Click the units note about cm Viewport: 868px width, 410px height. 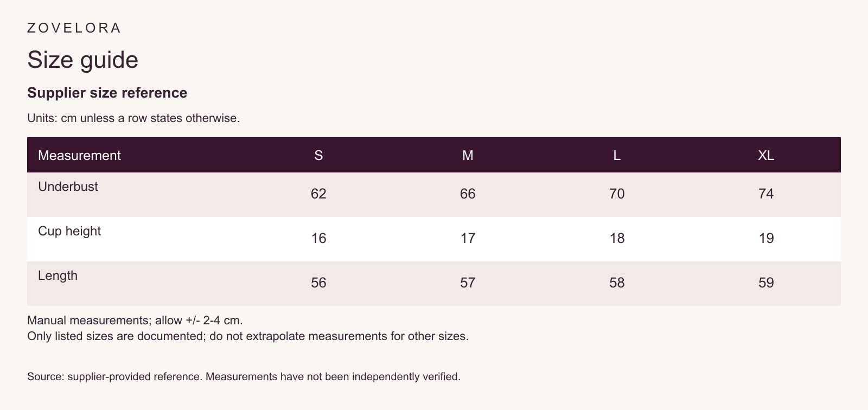click(x=133, y=118)
